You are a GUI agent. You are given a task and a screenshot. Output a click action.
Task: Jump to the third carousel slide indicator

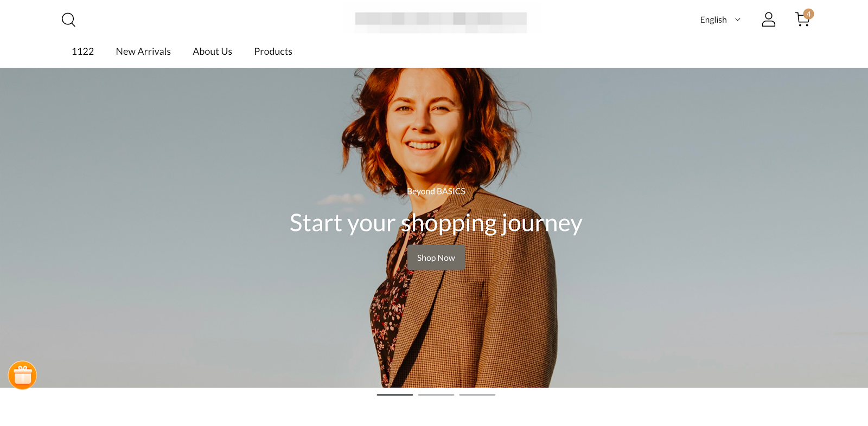click(477, 395)
